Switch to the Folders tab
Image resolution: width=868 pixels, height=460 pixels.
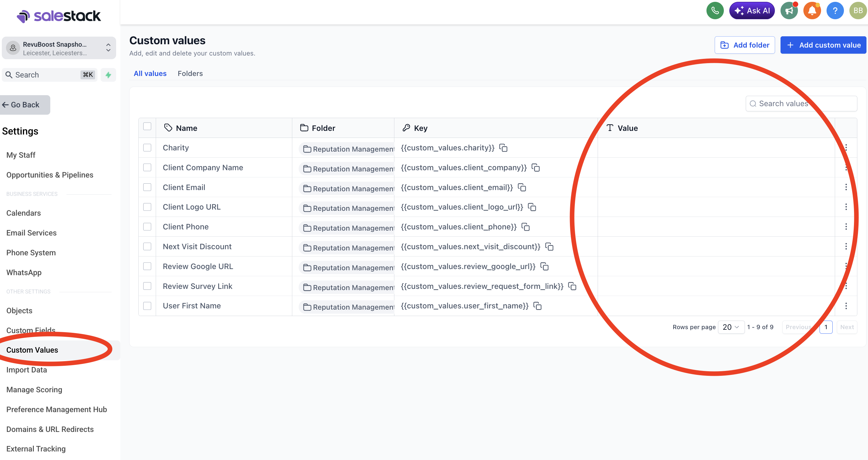click(190, 74)
